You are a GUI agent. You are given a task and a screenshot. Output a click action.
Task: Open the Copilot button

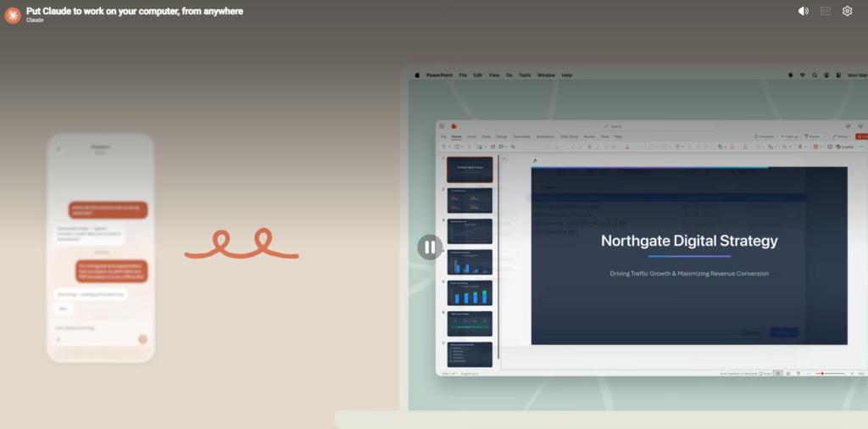[x=845, y=147]
